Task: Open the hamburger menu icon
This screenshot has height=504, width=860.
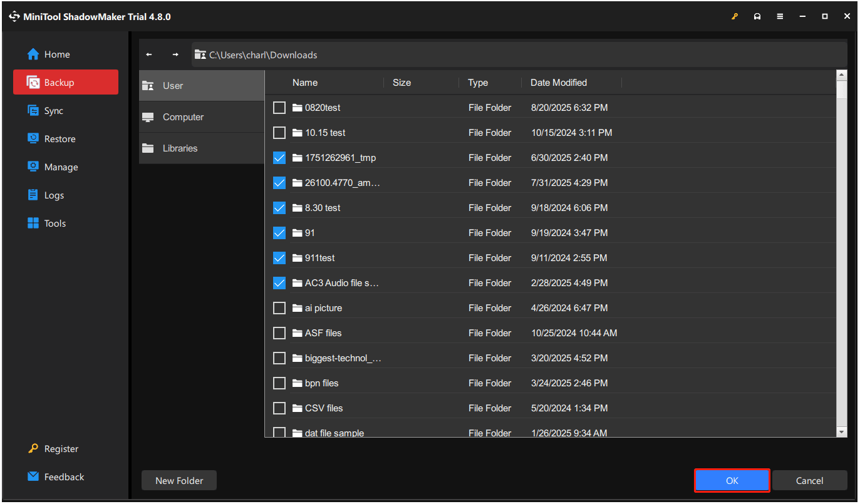Action: coord(780,16)
